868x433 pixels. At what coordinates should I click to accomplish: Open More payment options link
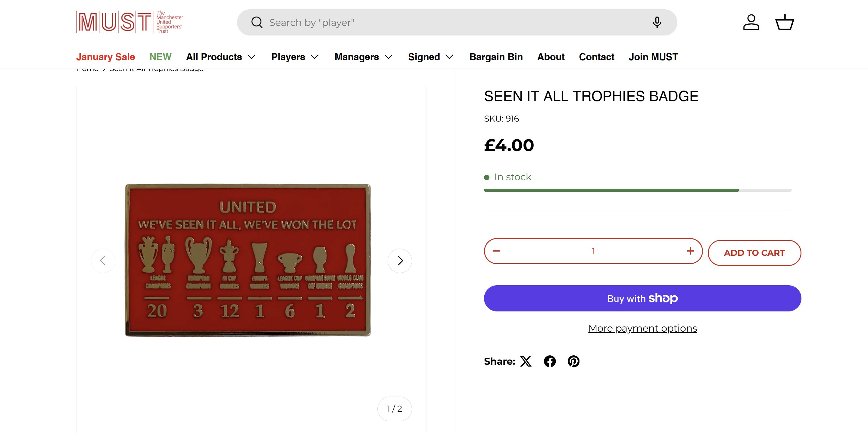(643, 328)
